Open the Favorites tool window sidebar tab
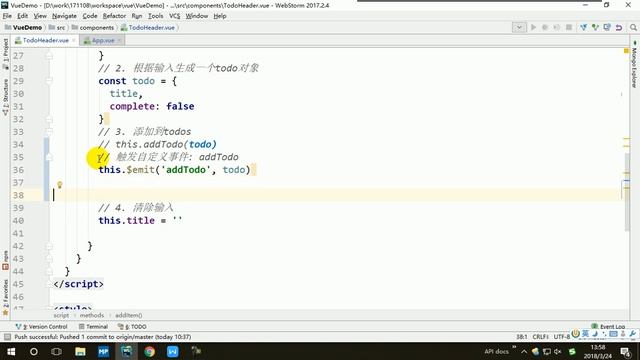The height and width of the screenshot is (360, 640). pos(5,298)
